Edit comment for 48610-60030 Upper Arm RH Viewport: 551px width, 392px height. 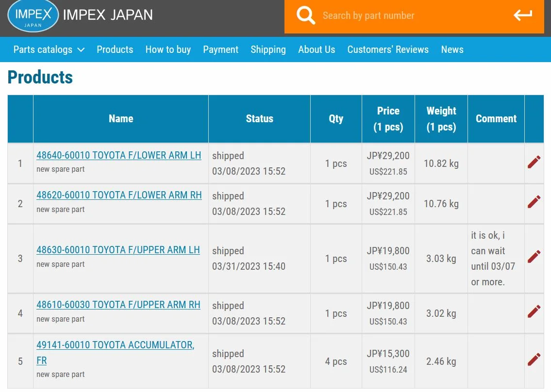pyautogui.click(x=534, y=311)
